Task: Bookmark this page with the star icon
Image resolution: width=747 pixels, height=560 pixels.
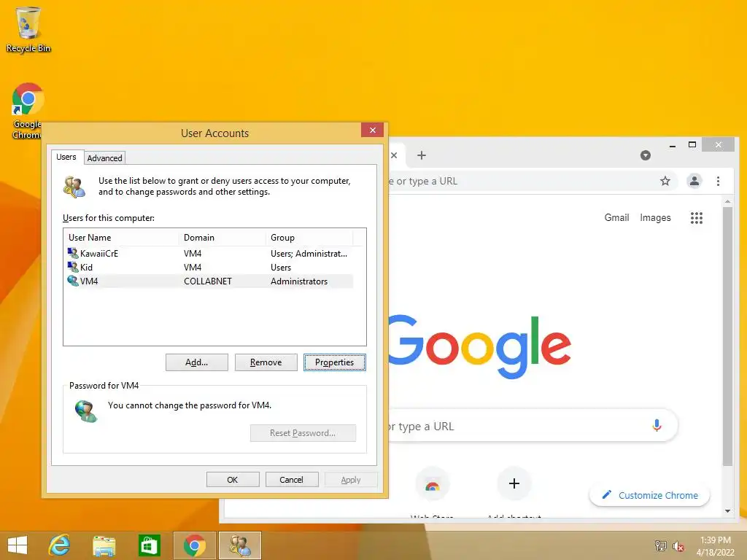Action: 665,181
